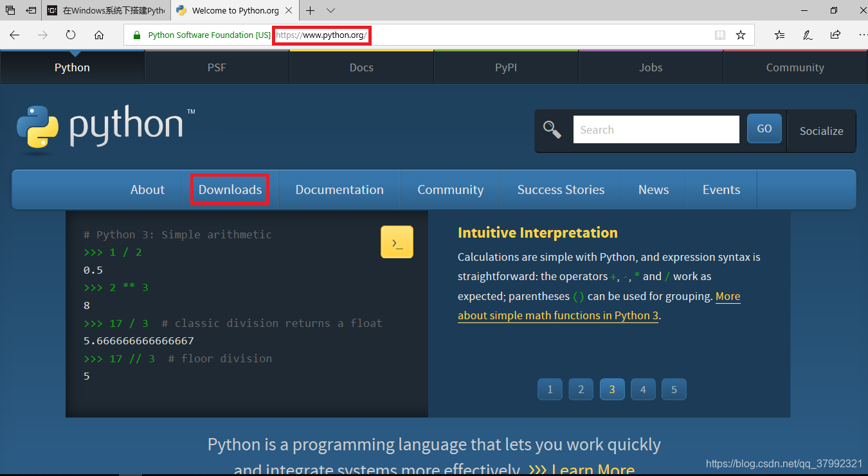Screen dimensions: 868x476
Task: Select the active slide 3 button
Action: click(x=612, y=389)
